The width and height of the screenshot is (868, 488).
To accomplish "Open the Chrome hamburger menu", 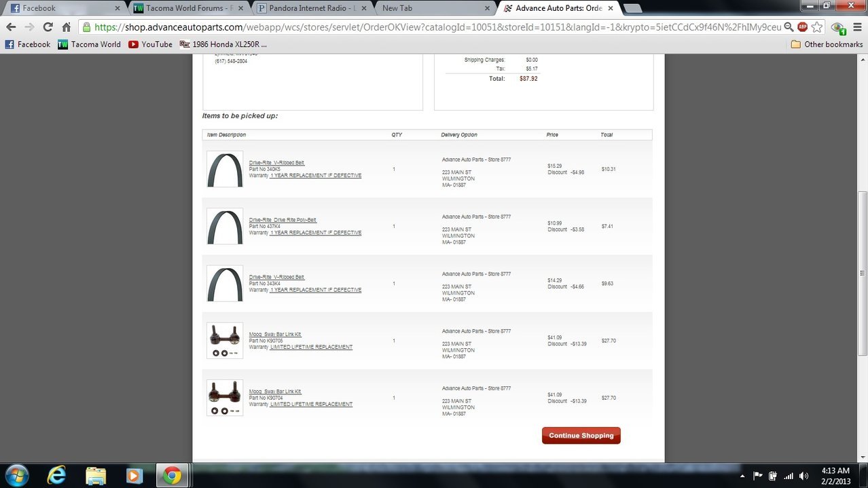I will [x=857, y=27].
